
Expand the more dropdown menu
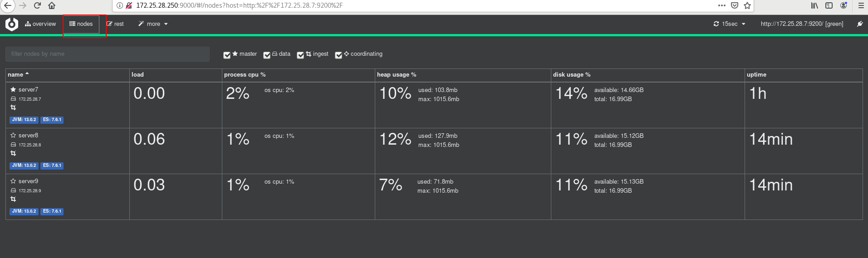153,24
